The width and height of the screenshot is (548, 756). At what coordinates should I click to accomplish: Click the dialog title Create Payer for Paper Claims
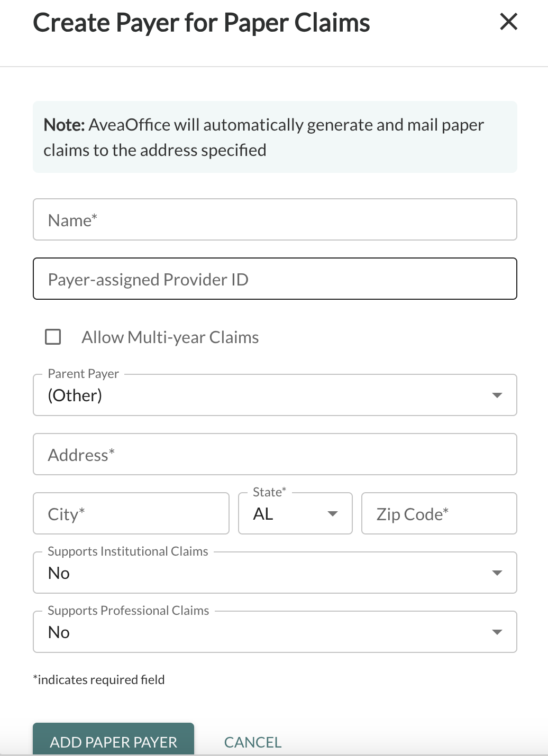coord(202,22)
